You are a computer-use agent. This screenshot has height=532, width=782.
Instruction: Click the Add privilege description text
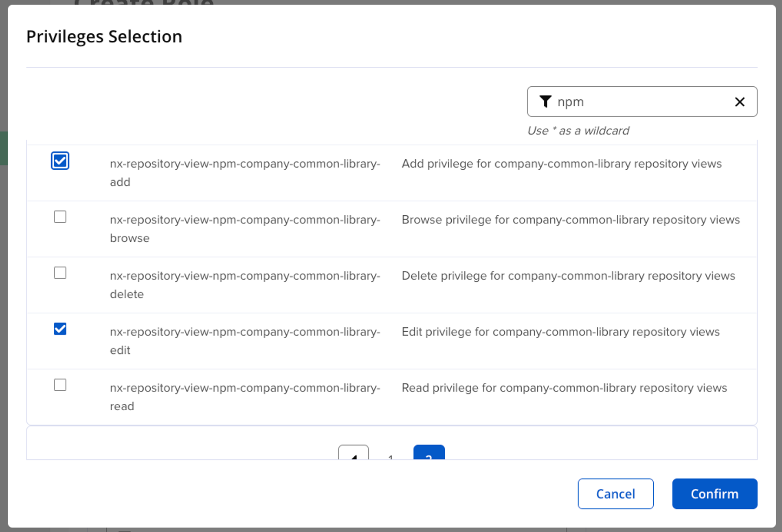pyautogui.click(x=561, y=164)
